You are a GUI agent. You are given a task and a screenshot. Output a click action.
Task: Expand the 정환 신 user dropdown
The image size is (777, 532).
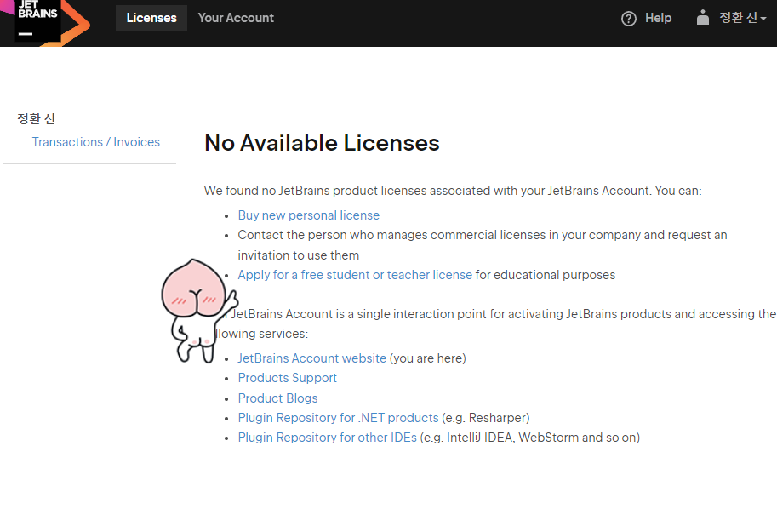pos(742,18)
